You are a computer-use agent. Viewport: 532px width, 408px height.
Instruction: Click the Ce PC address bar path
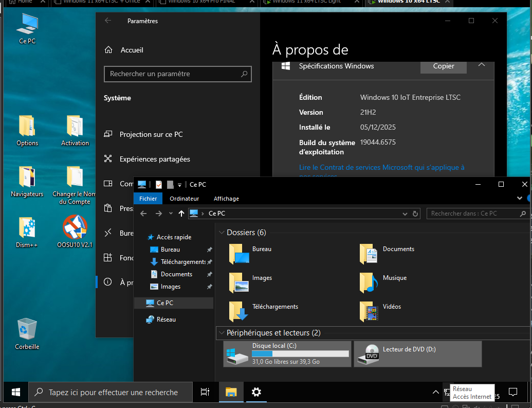(x=216, y=214)
